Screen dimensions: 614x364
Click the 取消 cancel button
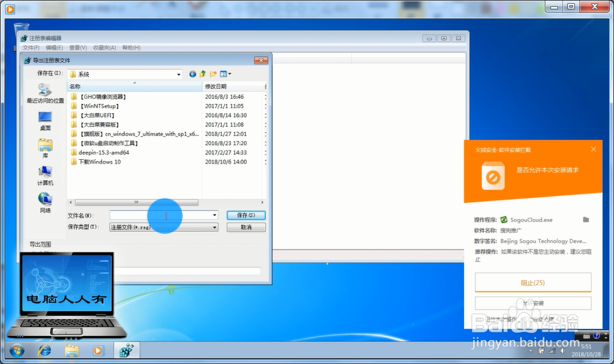pyautogui.click(x=246, y=227)
